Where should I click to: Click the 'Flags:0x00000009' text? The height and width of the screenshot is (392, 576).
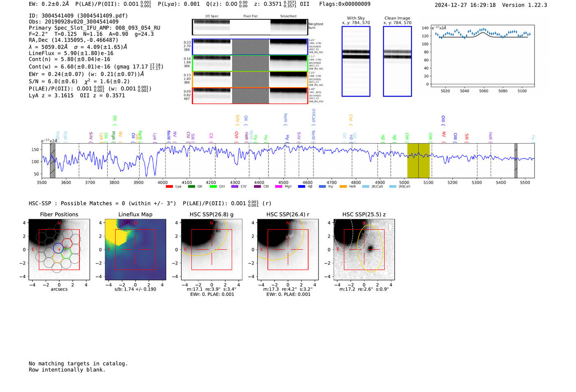[x=345, y=4]
